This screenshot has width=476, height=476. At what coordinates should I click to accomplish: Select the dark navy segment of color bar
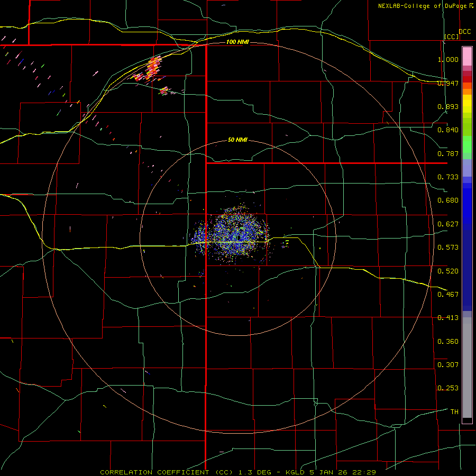(467, 270)
